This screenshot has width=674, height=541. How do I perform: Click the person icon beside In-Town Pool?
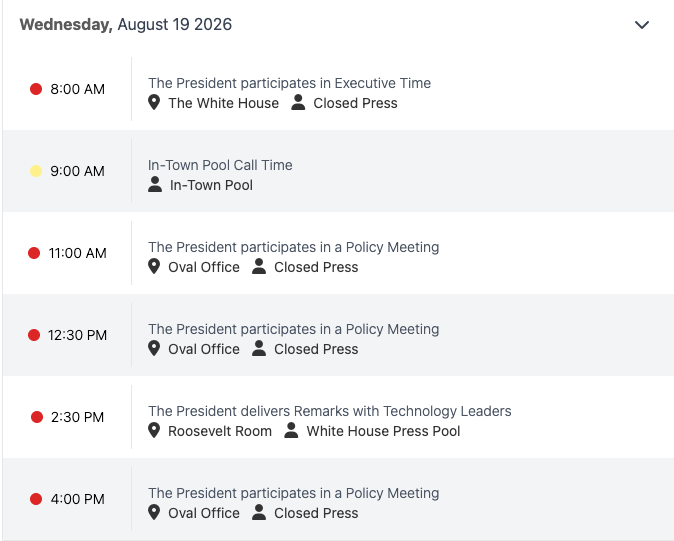[155, 185]
